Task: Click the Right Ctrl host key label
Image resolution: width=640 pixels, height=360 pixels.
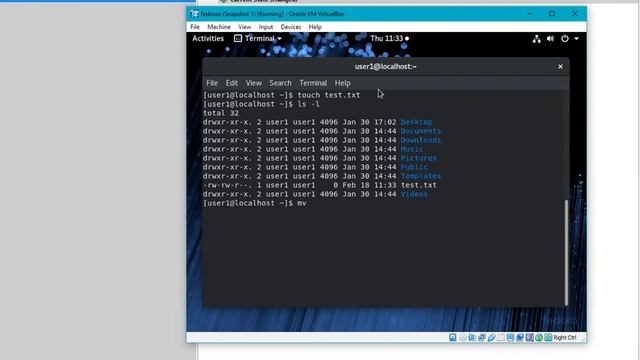Action: [x=565, y=337]
